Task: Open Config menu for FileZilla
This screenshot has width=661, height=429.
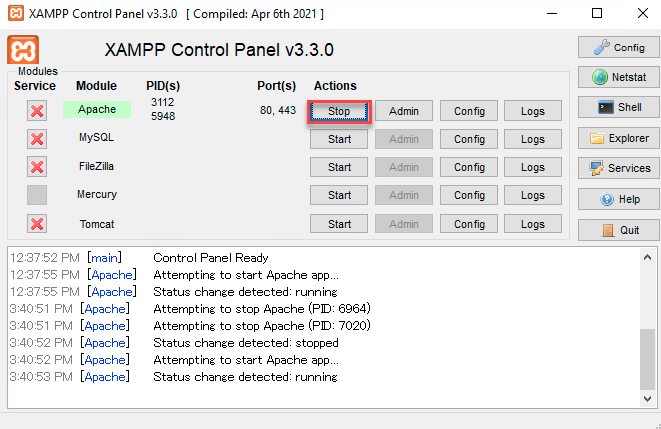Action: [469, 167]
